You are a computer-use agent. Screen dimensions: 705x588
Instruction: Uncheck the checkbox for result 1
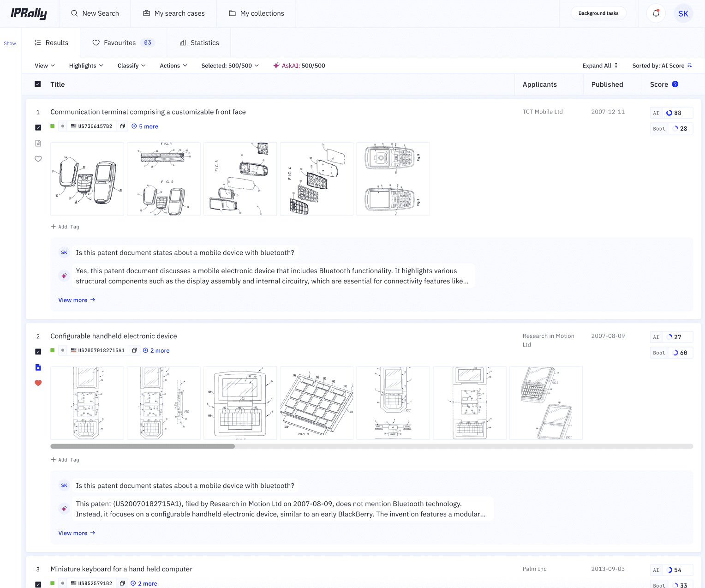point(38,127)
